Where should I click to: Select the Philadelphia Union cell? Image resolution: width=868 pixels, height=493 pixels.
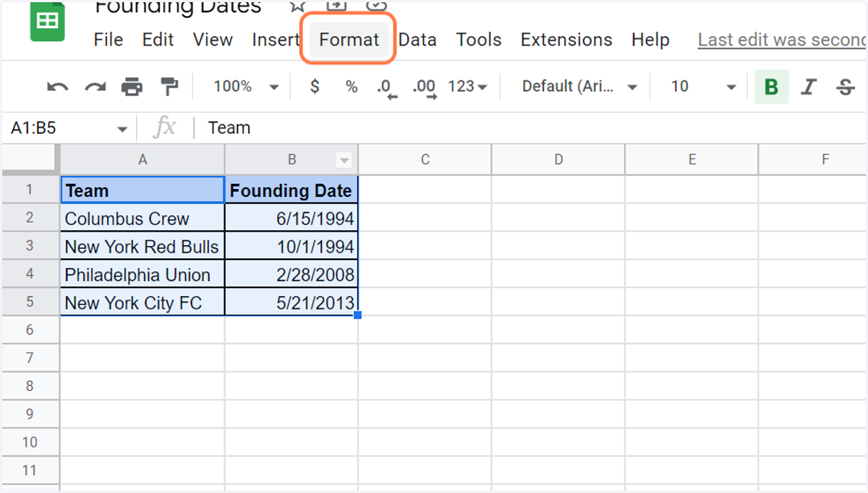pos(142,274)
